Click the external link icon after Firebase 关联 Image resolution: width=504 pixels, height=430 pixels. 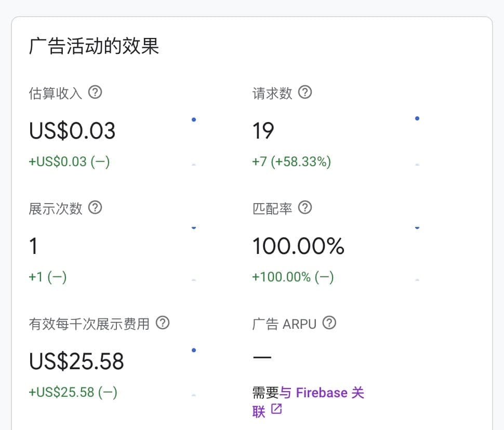[x=276, y=410]
